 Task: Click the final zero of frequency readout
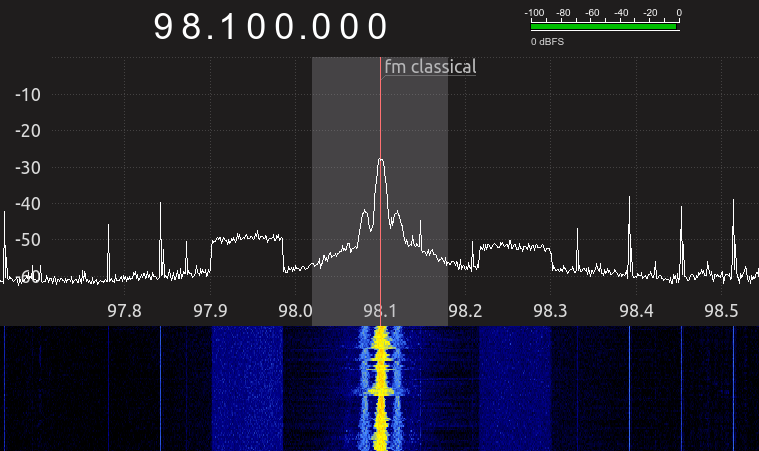[376, 27]
